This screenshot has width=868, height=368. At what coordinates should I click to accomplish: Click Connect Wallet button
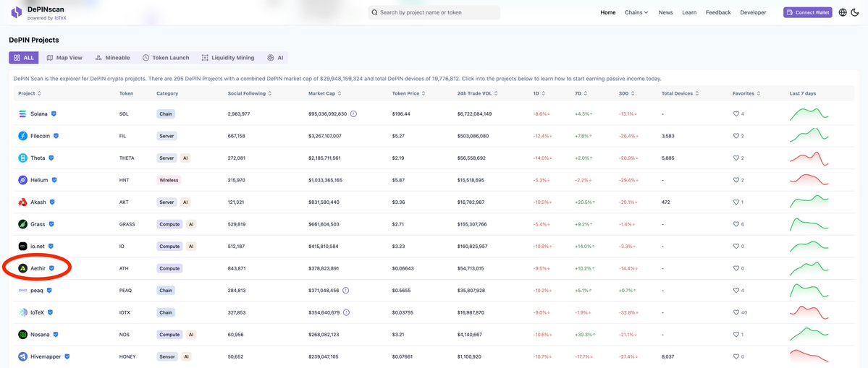808,12
